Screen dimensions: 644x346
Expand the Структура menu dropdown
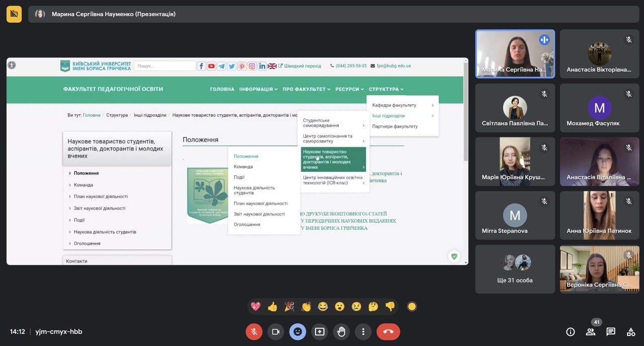pos(386,89)
